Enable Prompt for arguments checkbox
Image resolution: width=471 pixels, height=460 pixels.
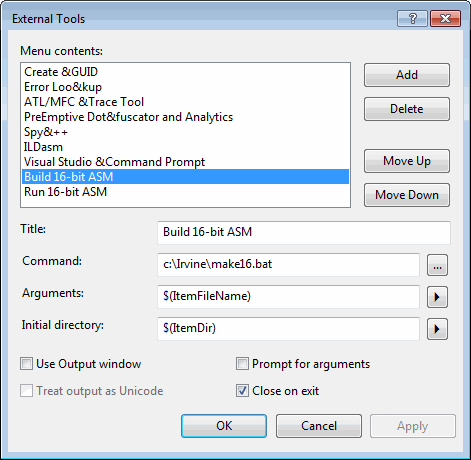(x=242, y=364)
